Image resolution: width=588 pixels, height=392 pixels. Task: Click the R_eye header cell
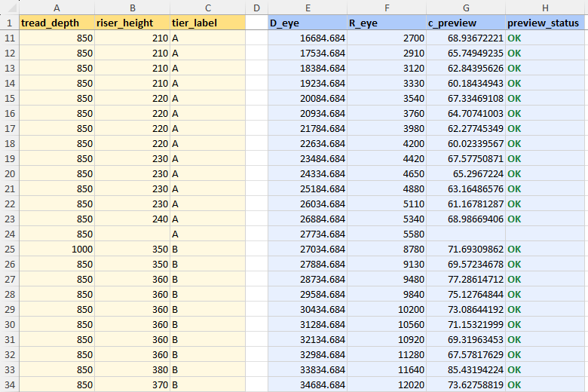pos(387,23)
